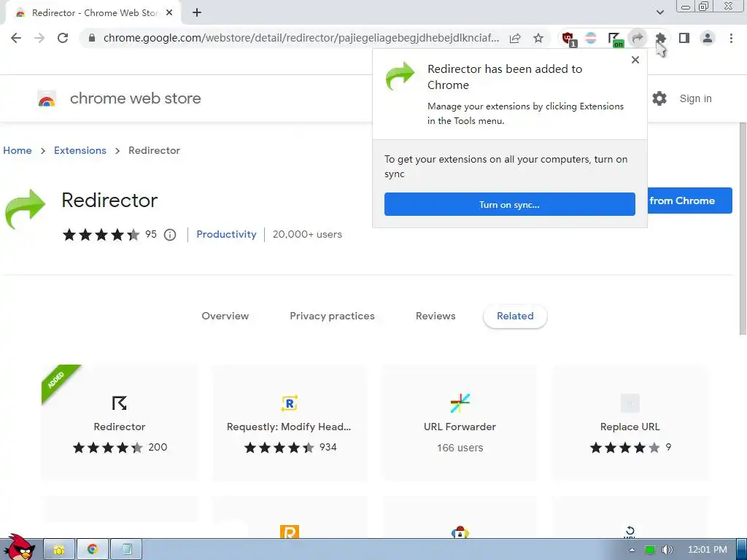Show hidden system tray icons
The width and height of the screenshot is (747, 560).
[632, 550]
